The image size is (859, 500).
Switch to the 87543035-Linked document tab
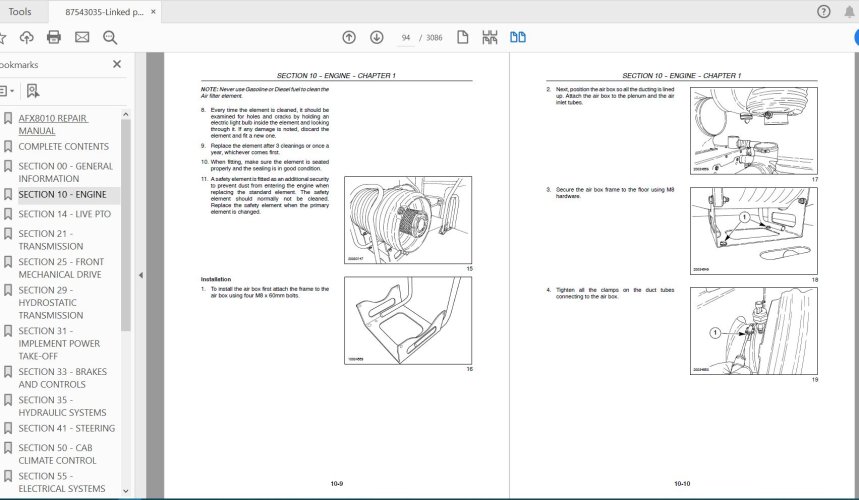104,12
